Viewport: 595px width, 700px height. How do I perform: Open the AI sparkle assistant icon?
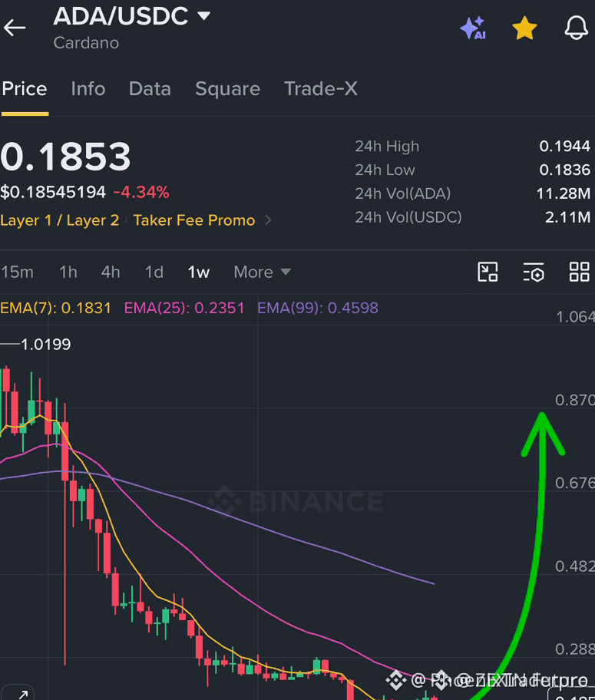(473, 28)
